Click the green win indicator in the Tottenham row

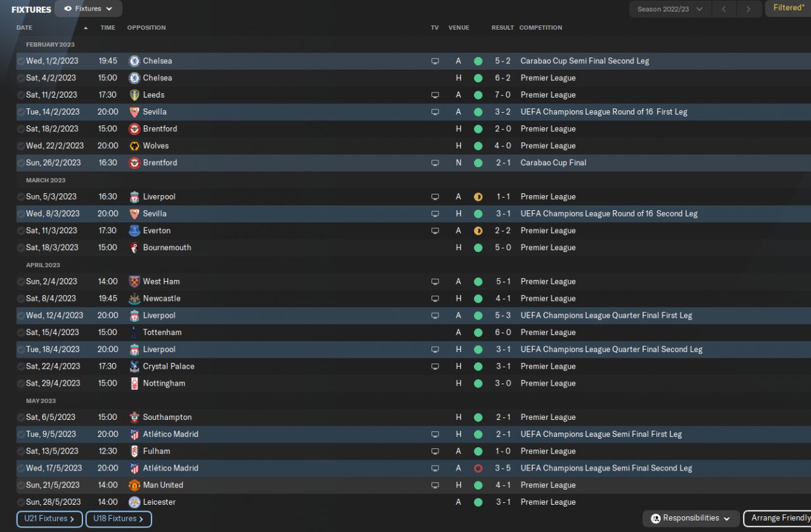click(478, 332)
